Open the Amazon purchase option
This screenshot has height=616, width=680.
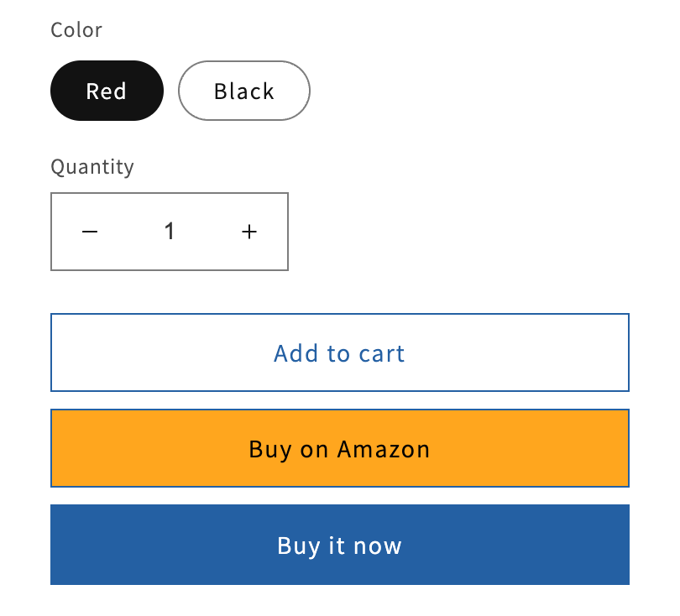(339, 448)
